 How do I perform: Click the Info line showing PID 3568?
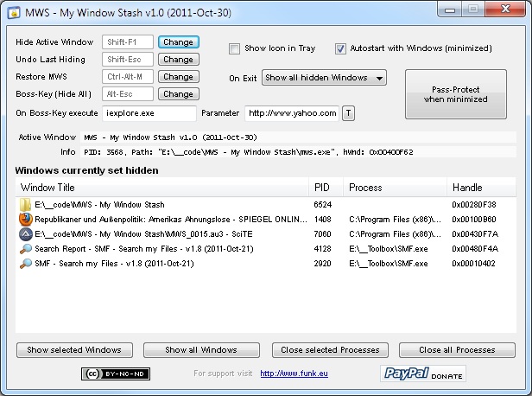(x=298, y=152)
